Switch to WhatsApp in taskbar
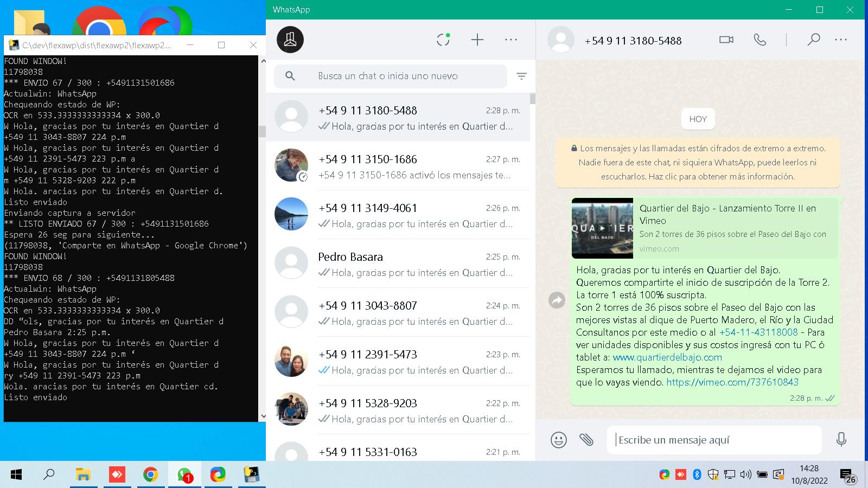 [x=184, y=475]
